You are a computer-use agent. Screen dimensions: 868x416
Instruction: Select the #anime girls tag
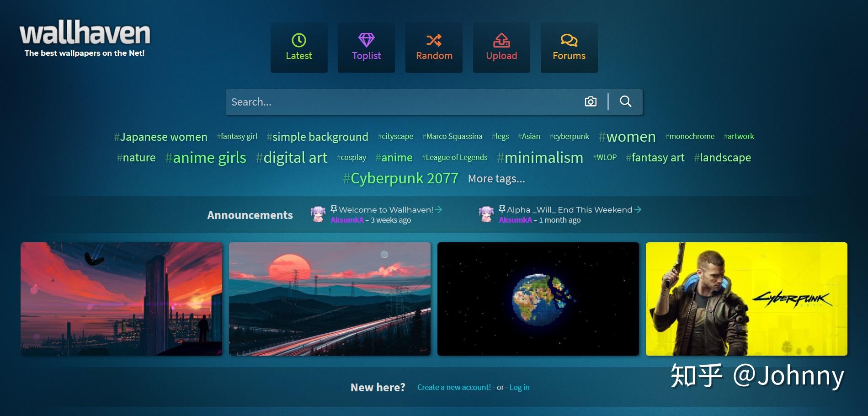click(x=206, y=158)
